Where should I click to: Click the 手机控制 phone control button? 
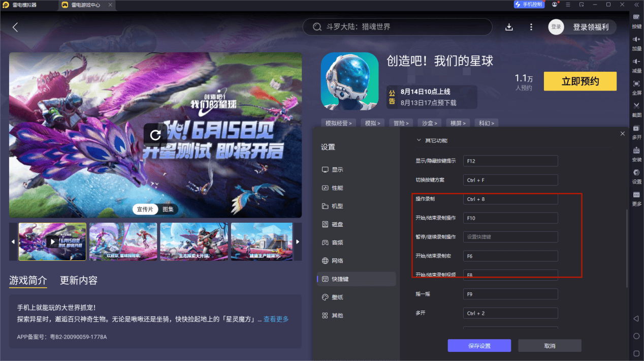tap(529, 5)
